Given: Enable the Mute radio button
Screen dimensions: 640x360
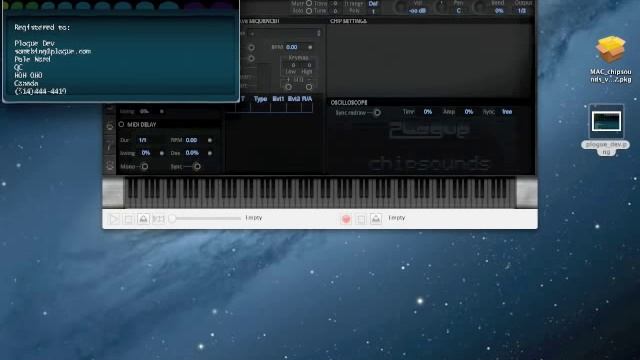Looking at the screenshot, I should tap(309, 3).
